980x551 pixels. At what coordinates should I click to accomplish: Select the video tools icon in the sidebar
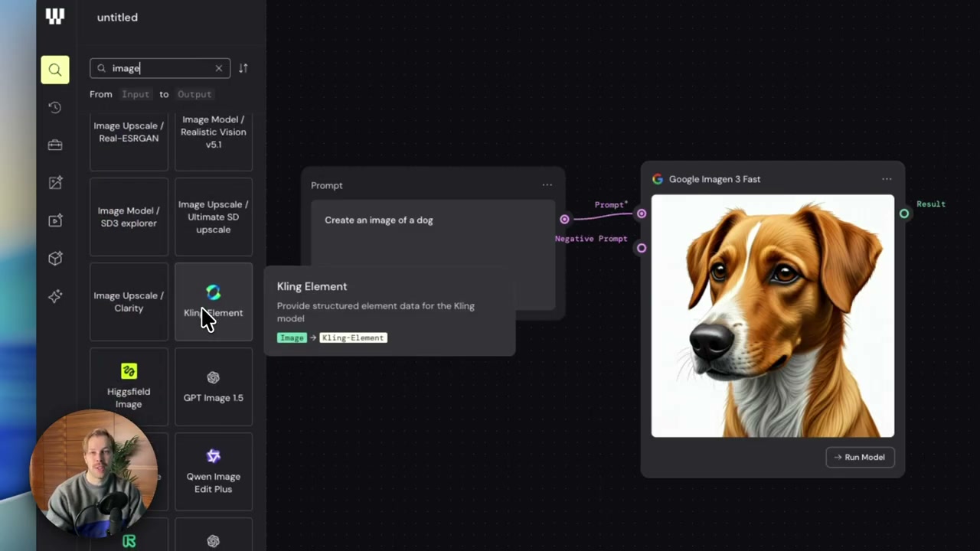tap(55, 220)
